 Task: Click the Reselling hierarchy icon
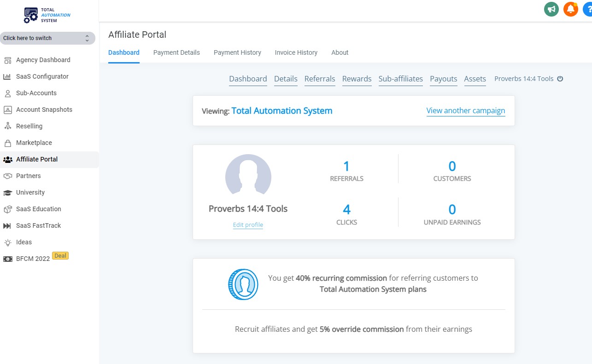point(7,126)
